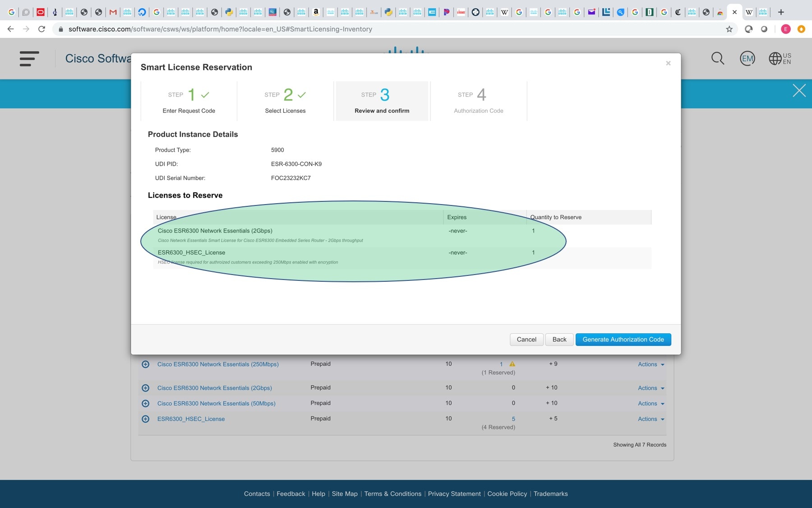Viewport: 812px width, 508px height.
Task: Go to Step 2 Select Licenses
Action: point(285,101)
